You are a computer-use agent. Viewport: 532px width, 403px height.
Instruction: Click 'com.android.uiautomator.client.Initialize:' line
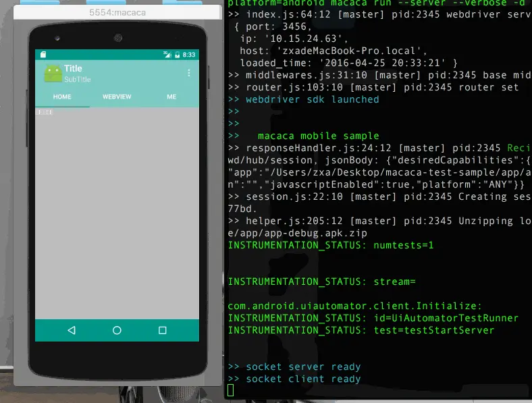tap(355, 306)
